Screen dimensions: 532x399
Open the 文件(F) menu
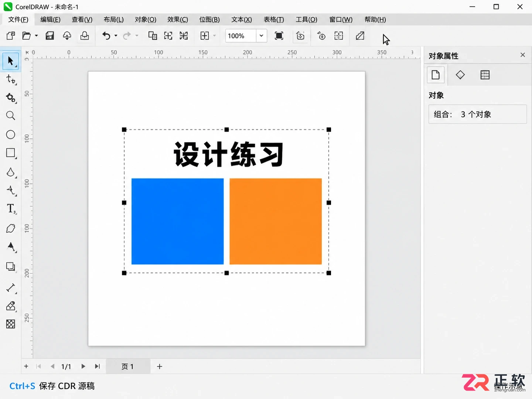point(18,20)
